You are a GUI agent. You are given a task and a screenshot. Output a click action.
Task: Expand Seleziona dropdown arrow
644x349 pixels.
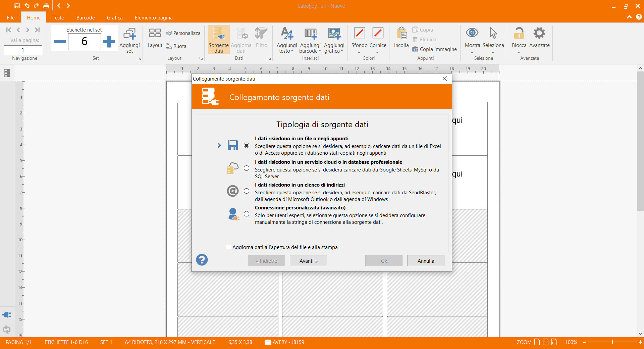click(493, 53)
